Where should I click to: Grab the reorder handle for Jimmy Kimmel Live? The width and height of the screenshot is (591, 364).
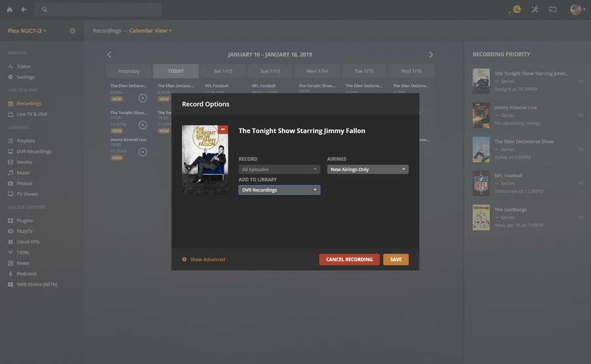581,115
